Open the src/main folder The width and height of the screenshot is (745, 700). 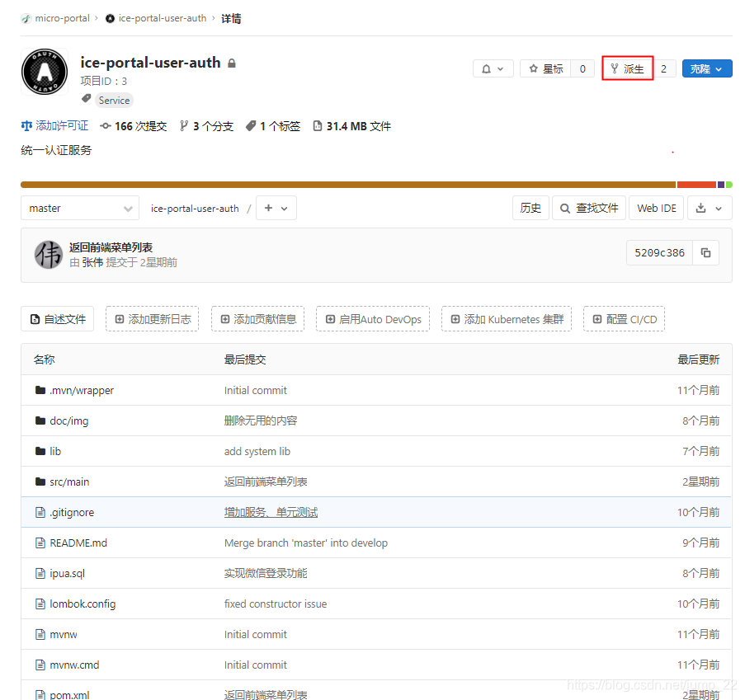click(68, 482)
